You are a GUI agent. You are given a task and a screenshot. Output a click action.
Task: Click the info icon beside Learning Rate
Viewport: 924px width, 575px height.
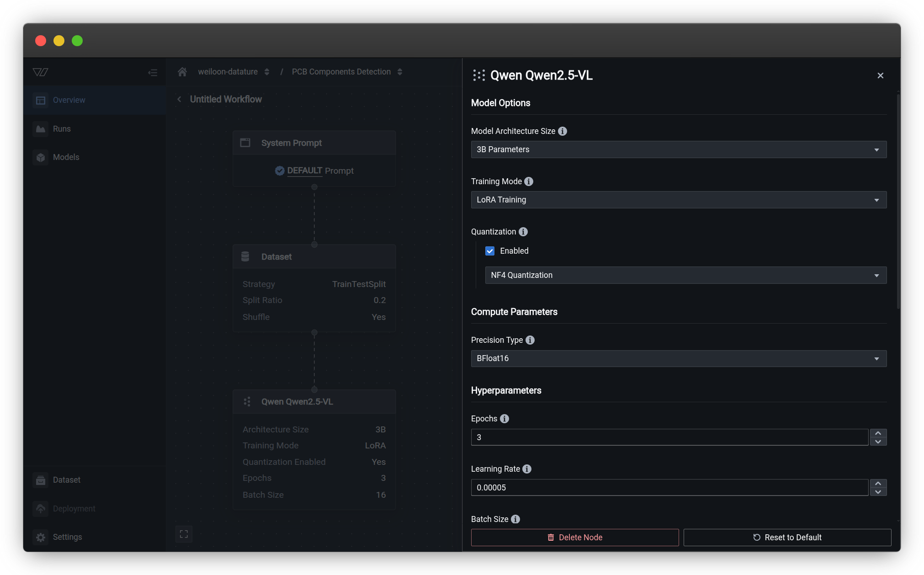coord(527,469)
